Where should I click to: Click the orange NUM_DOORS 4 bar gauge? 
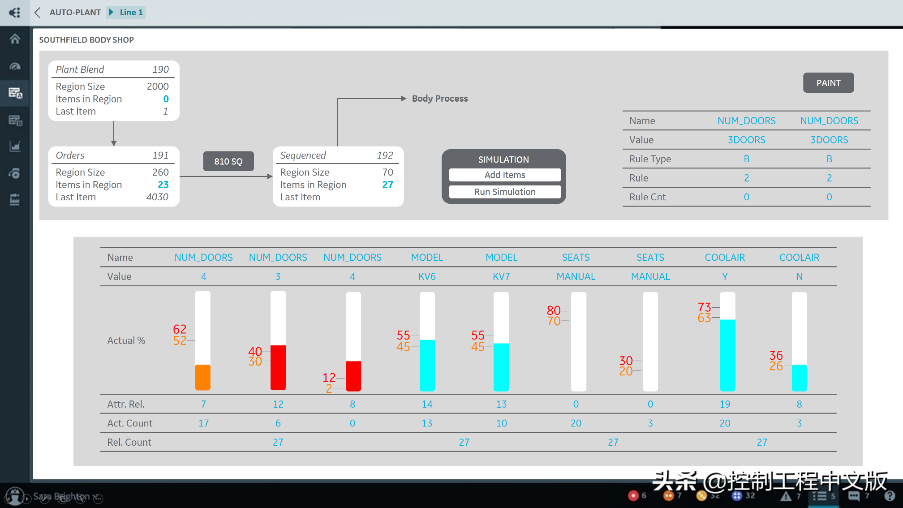coord(203,377)
